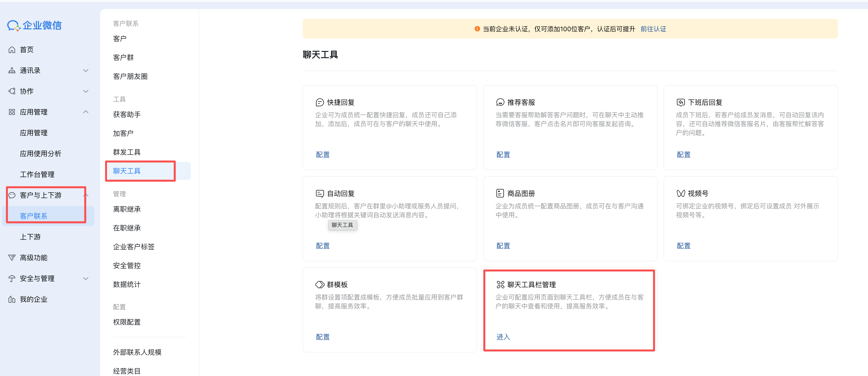Expand the 协作 chevron
Image resolution: width=868 pixels, height=376 pixels.
86,91
